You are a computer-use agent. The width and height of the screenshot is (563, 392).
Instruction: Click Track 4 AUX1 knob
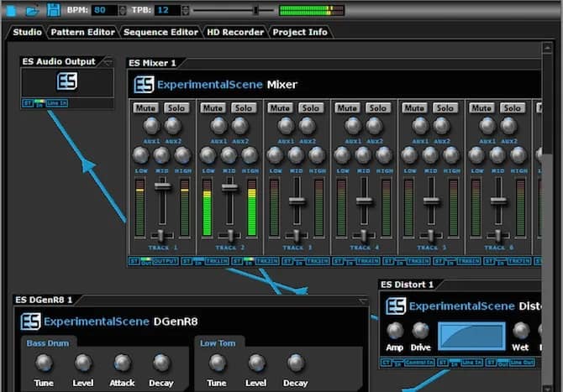[353, 126]
